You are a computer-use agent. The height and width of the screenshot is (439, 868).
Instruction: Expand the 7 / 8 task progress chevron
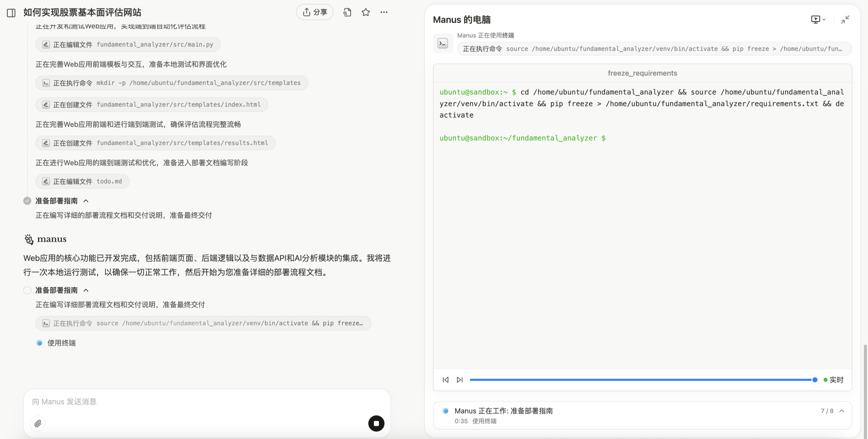click(842, 411)
